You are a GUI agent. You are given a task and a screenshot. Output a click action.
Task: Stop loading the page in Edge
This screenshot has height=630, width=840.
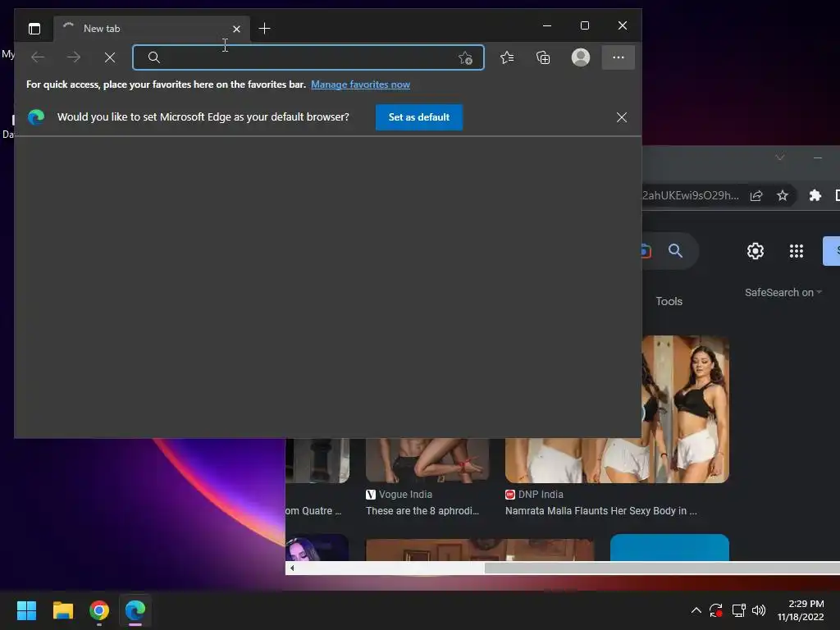(x=110, y=57)
